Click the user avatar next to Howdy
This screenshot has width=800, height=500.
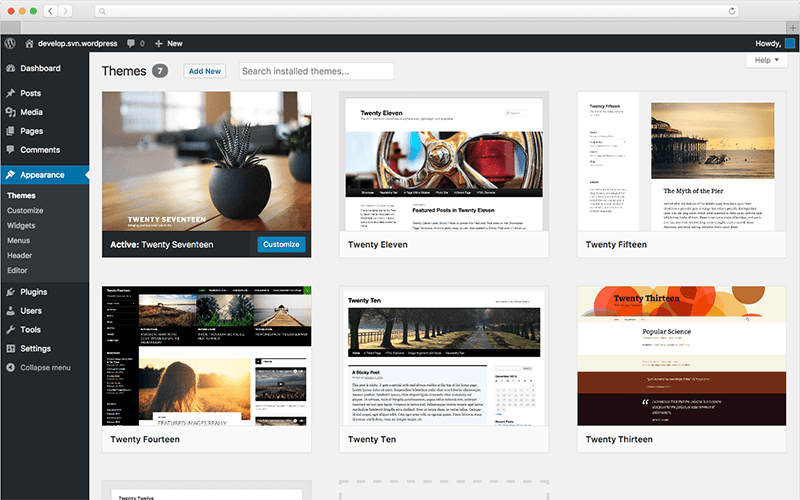click(x=790, y=43)
